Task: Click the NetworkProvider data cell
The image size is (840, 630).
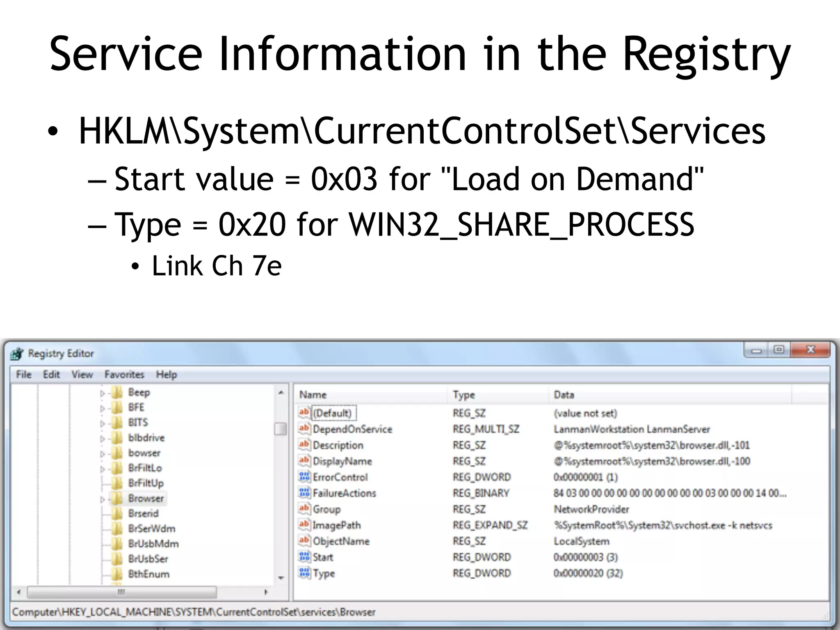Action: [591, 509]
